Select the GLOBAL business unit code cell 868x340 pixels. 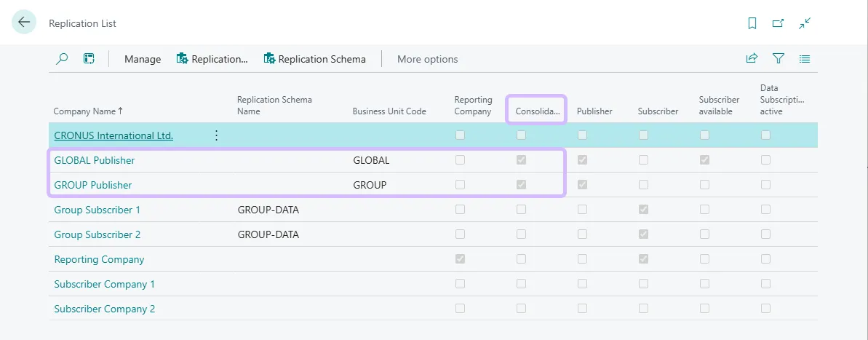[x=372, y=161]
